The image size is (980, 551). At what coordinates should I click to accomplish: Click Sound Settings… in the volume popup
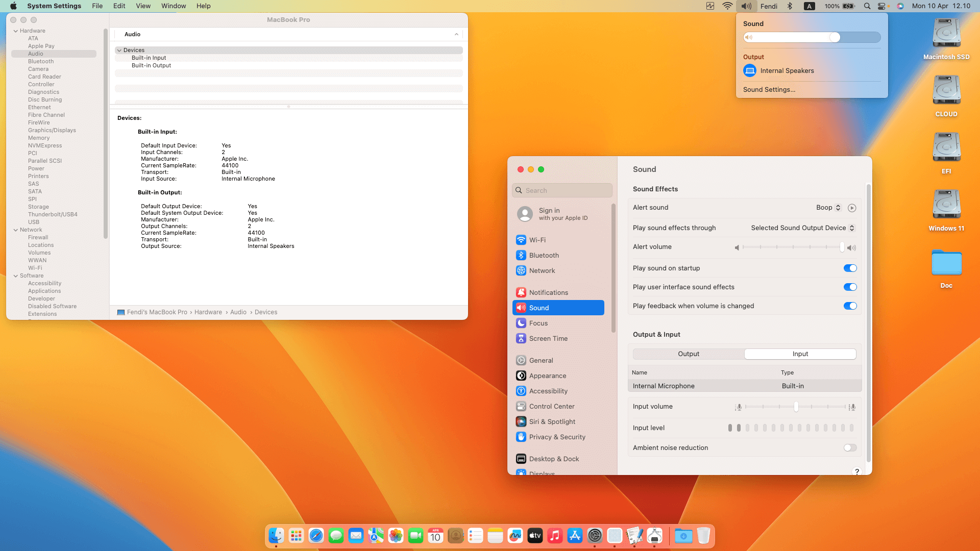click(769, 90)
